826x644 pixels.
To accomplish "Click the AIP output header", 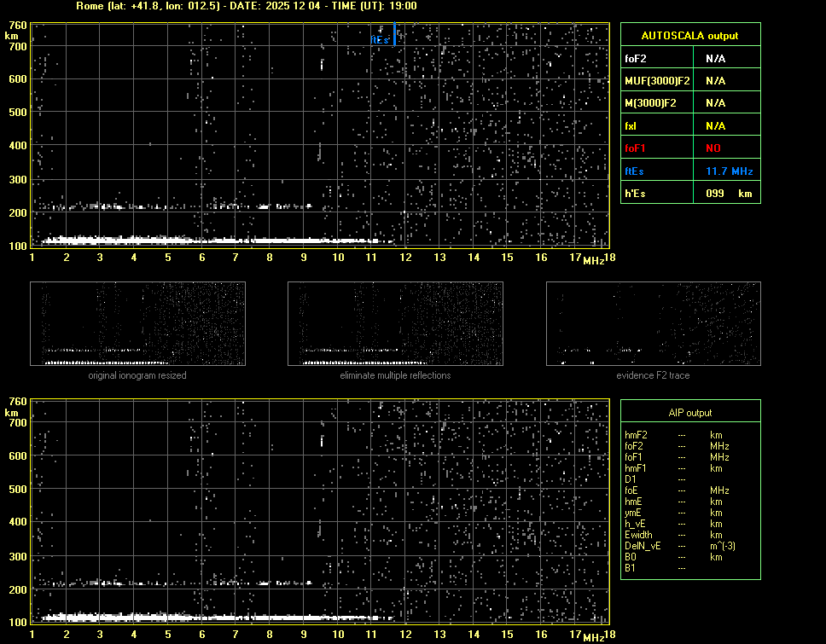I will pyautogui.click(x=689, y=413).
